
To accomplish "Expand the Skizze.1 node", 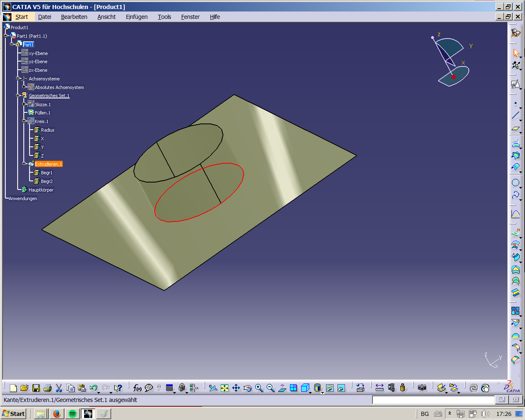I will 24,104.
